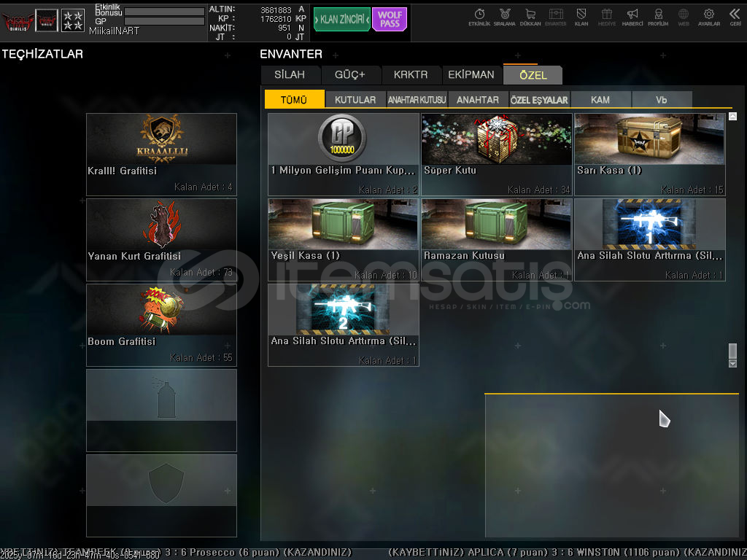Screen dimensions: 747x560
Task: Filter by Vb sub-tab
Action: point(661,99)
